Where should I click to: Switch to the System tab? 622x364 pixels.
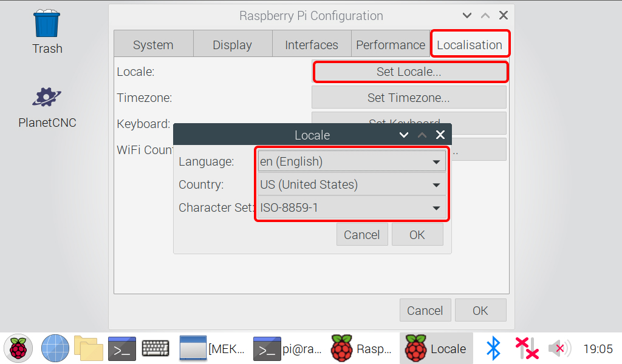click(154, 45)
